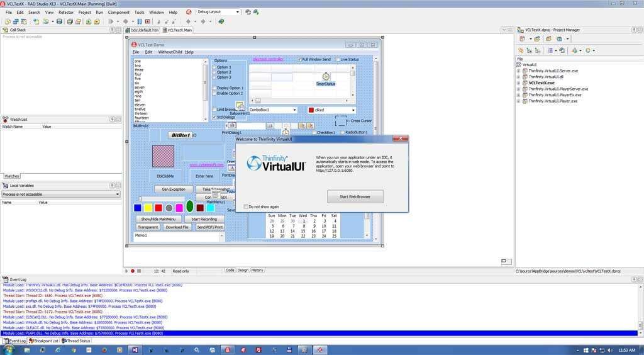Screen dimensions: 644x355
Task: Switch to the Code tab below the editor
Action: (230, 271)
